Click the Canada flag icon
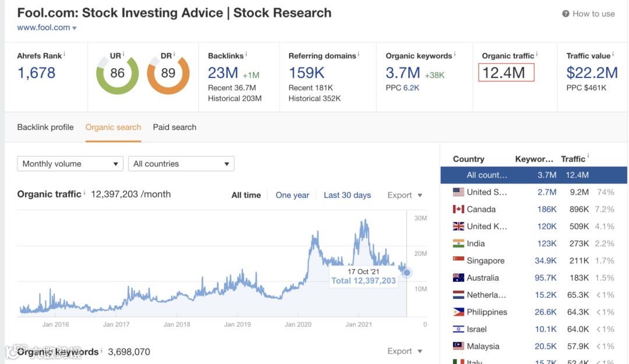The width and height of the screenshot is (629, 364). [x=458, y=209]
